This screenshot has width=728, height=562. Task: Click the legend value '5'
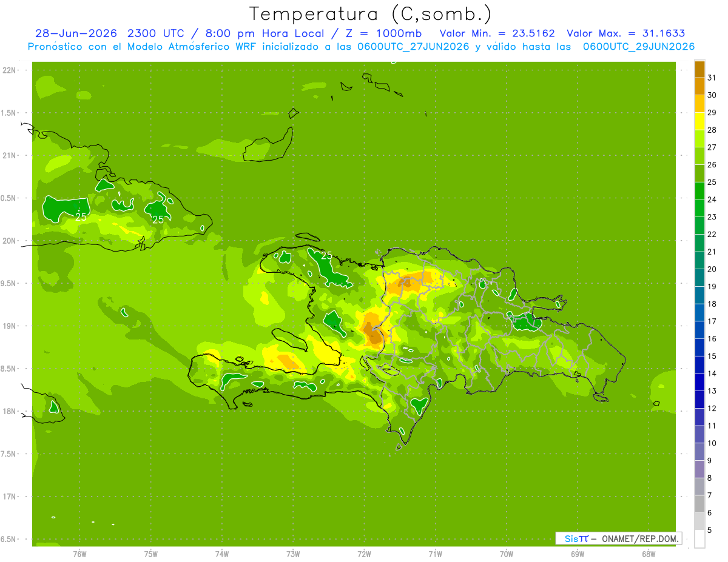tap(710, 530)
